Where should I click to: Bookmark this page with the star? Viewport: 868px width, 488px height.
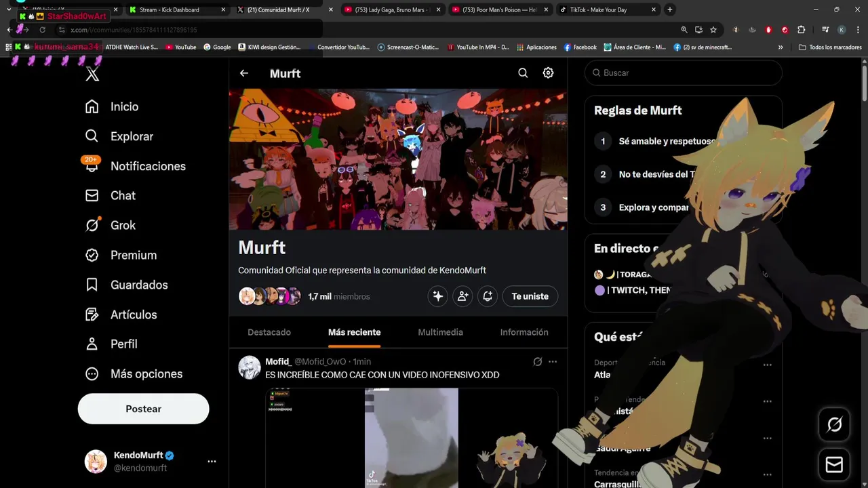[713, 30]
